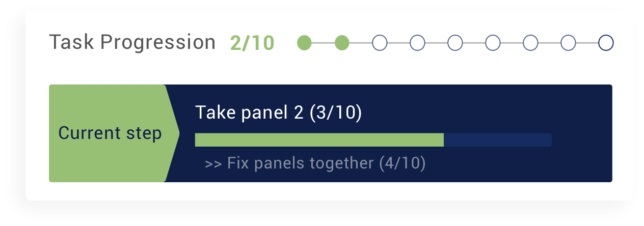
Task: Select the fourth step dot in progression
Action: pos(417,43)
